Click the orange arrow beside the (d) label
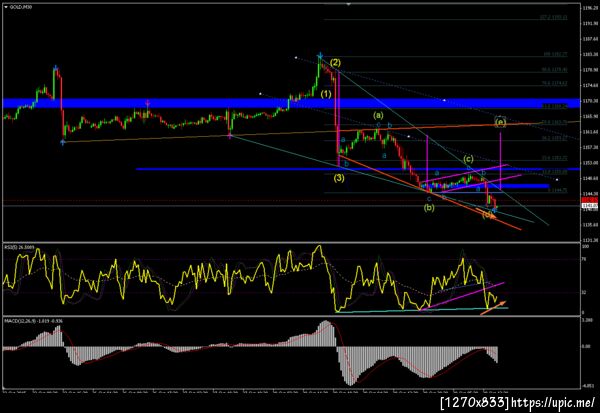600x413 pixels. point(486,214)
